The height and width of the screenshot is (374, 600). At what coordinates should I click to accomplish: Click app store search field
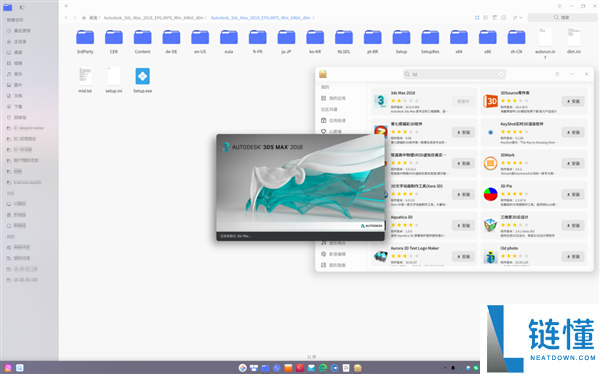[454, 74]
